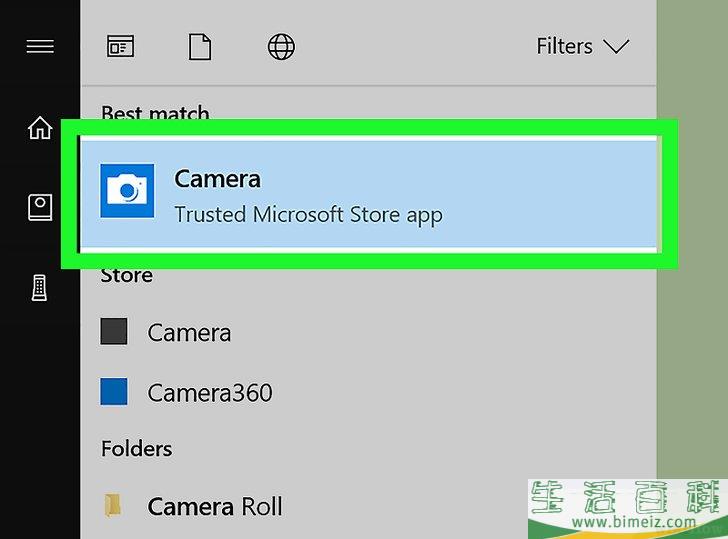Click the dark Camera icon under Store
Viewport: 728px width, 539px height.
114,332
